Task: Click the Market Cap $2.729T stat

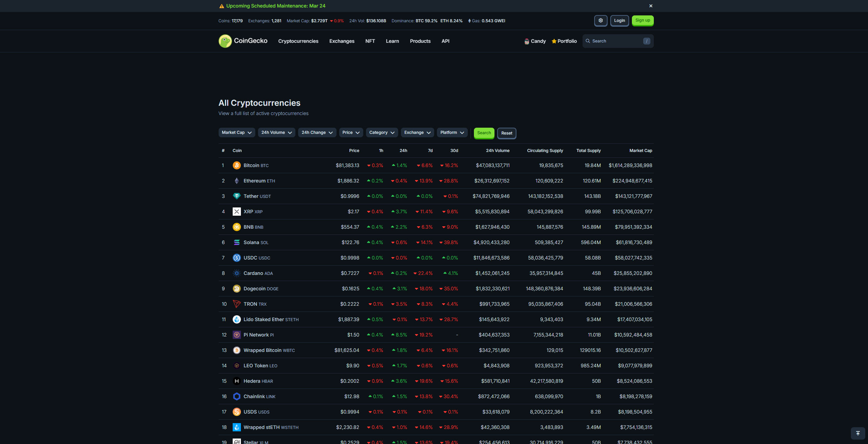Action: pyautogui.click(x=319, y=21)
